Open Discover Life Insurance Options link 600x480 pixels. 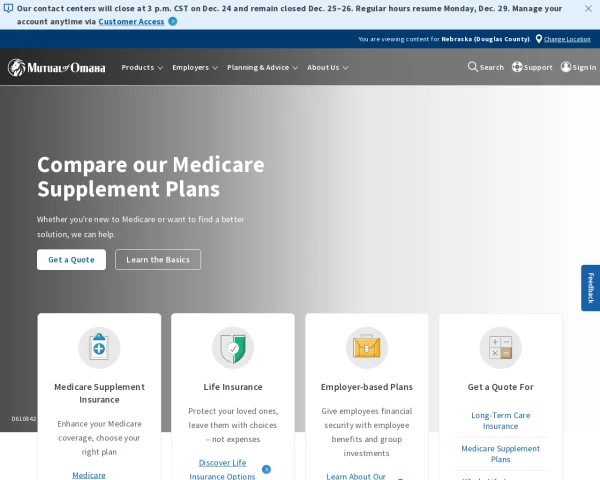tap(222, 470)
